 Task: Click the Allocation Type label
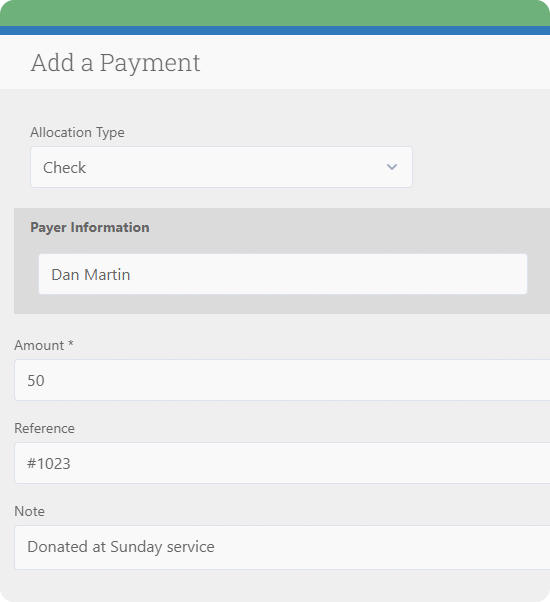coord(78,132)
